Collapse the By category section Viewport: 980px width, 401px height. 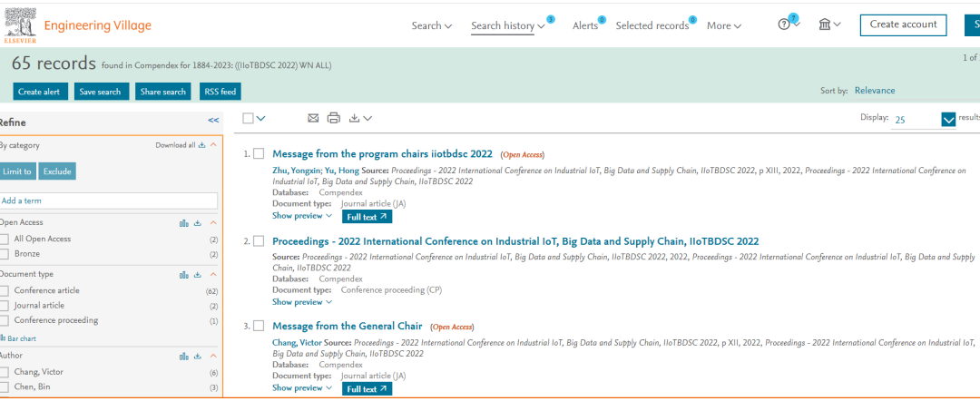tap(213, 145)
